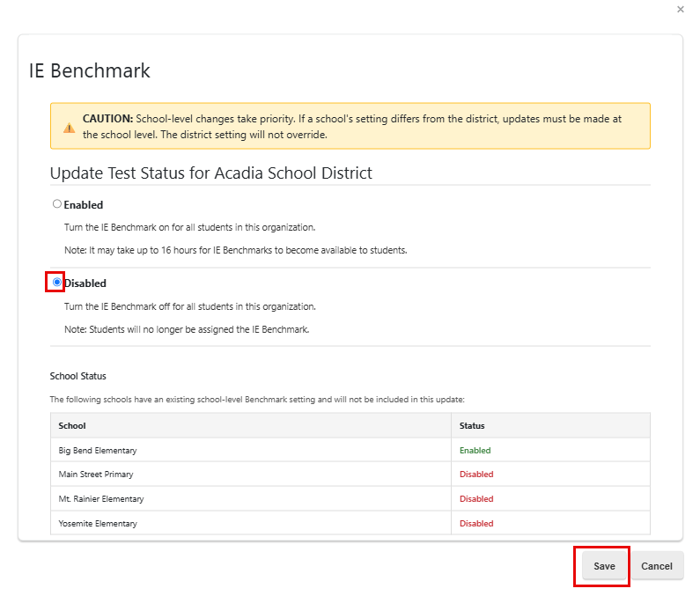This screenshot has height=596, width=700.
Task: Select the Disabled radio button
Action: click(56, 282)
